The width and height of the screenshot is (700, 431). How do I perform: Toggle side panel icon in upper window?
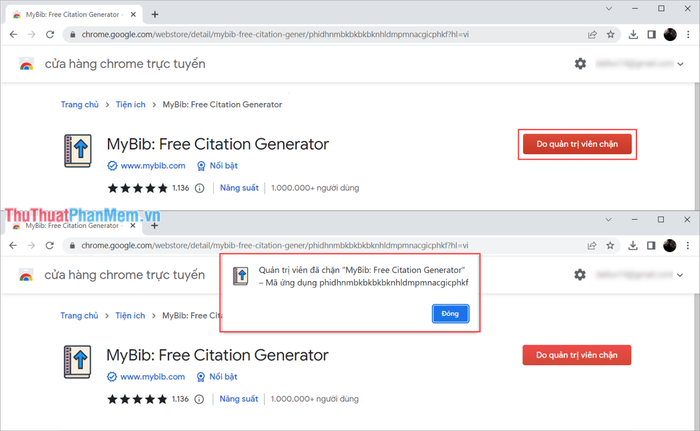(x=651, y=34)
